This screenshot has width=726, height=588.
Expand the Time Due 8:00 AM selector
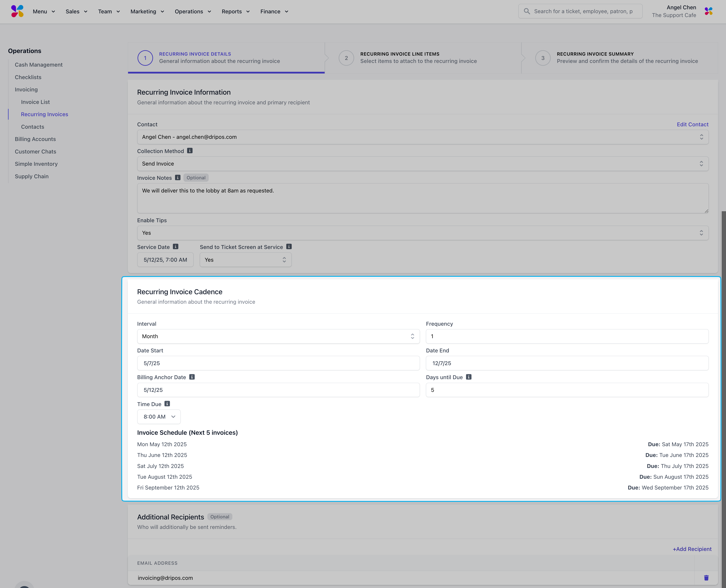159,417
